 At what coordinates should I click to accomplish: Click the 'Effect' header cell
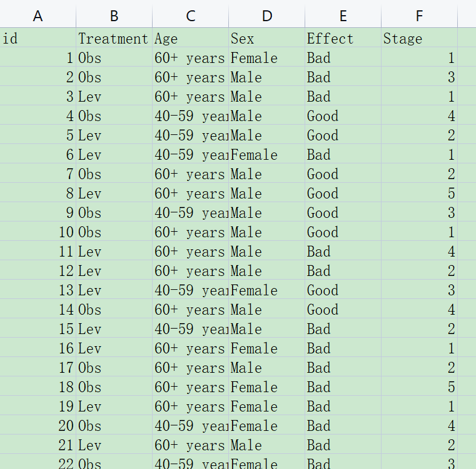pyautogui.click(x=343, y=39)
